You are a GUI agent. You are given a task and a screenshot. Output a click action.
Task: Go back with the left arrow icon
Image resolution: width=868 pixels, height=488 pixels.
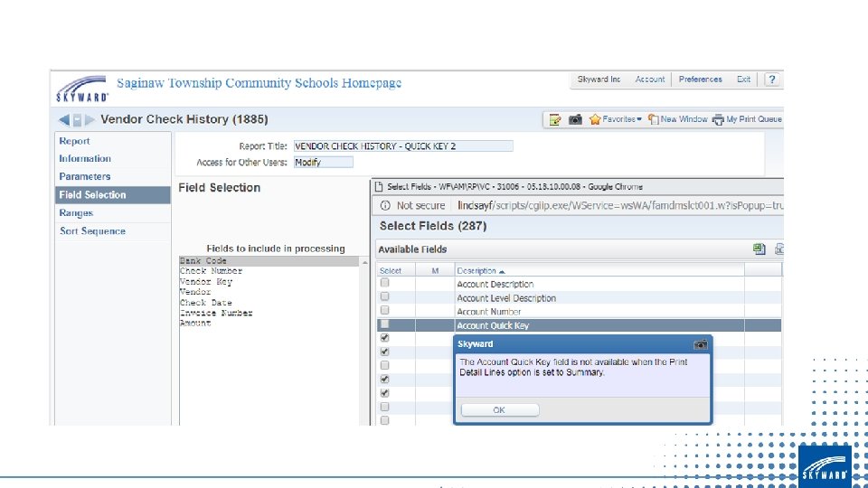[64, 119]
